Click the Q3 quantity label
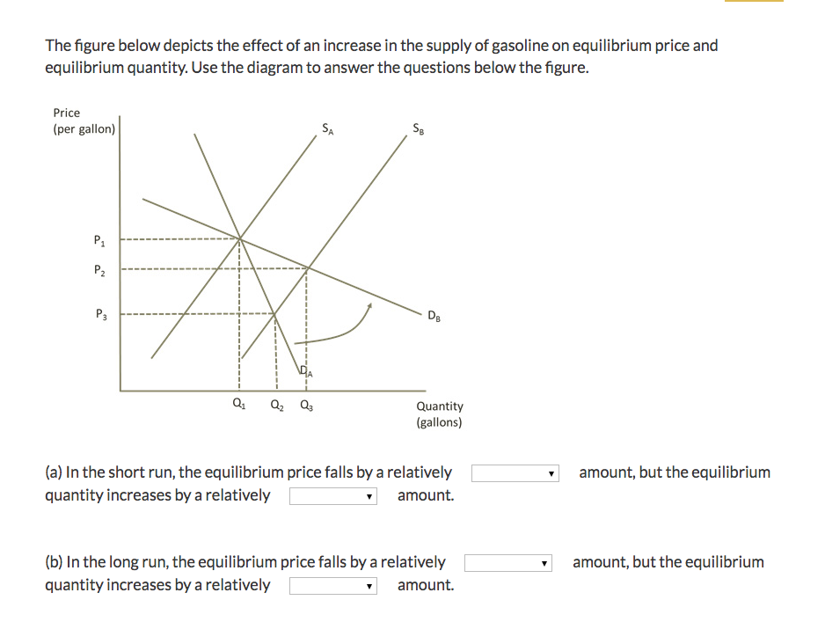 tap(305, 404)
